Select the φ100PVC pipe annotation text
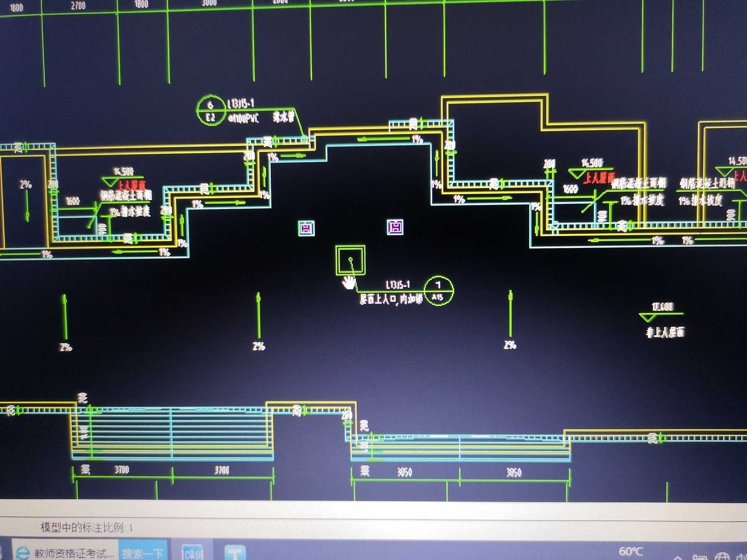747x560 pixels. point(243,119)
